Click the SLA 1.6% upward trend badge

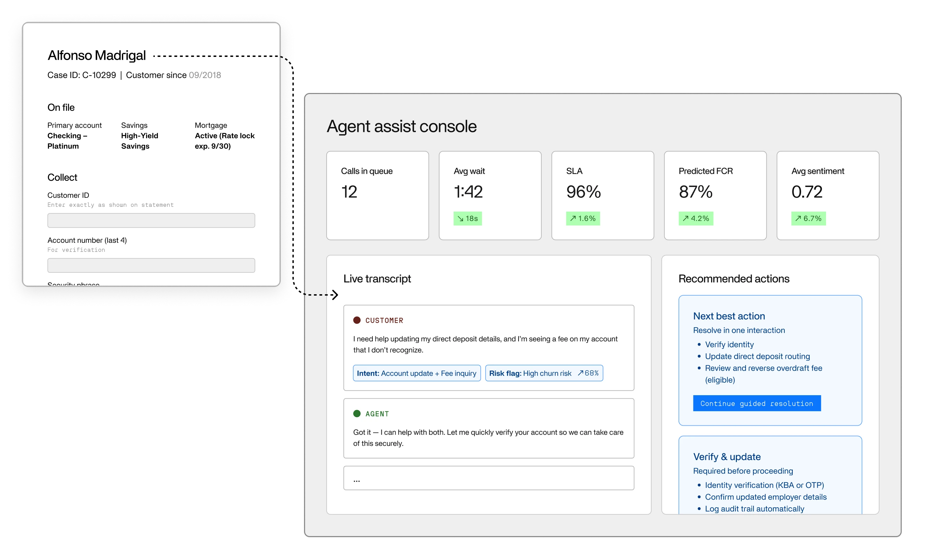pyautogui.click(x=582, y=219)
